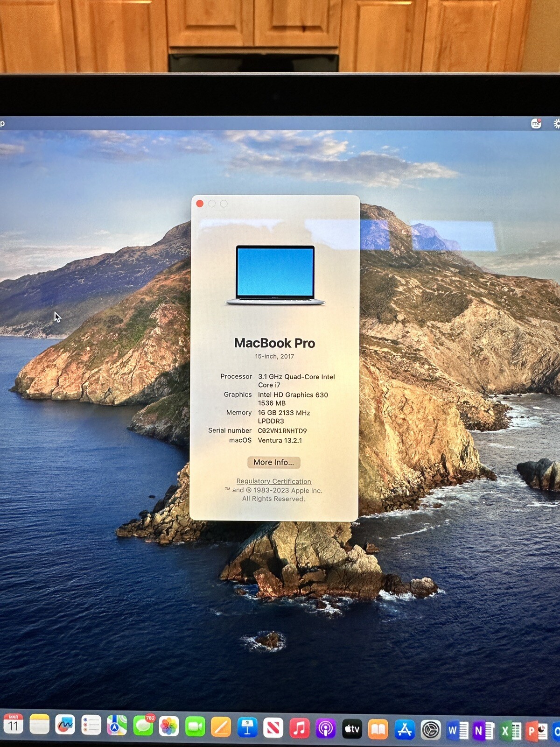560x747 pixels.
Task: Open Reminders from the Dock
Action: point(91,726)
